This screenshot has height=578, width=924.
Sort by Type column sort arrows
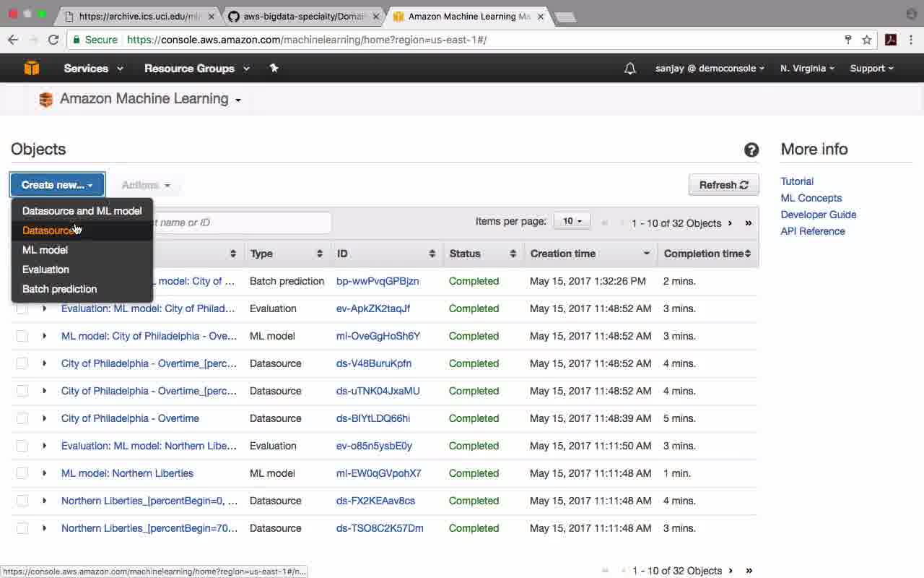pyautogui.click(x=319, y=254)
